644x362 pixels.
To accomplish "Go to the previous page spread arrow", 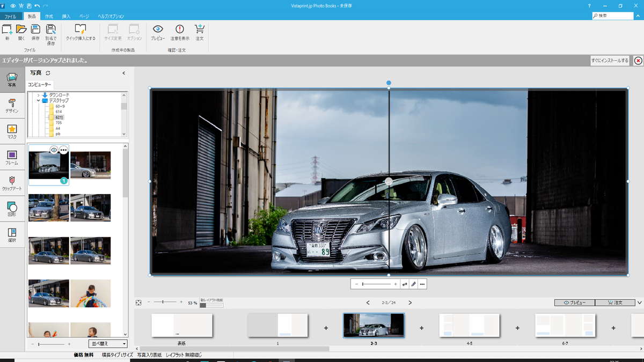I will click(x=368, y=302).
